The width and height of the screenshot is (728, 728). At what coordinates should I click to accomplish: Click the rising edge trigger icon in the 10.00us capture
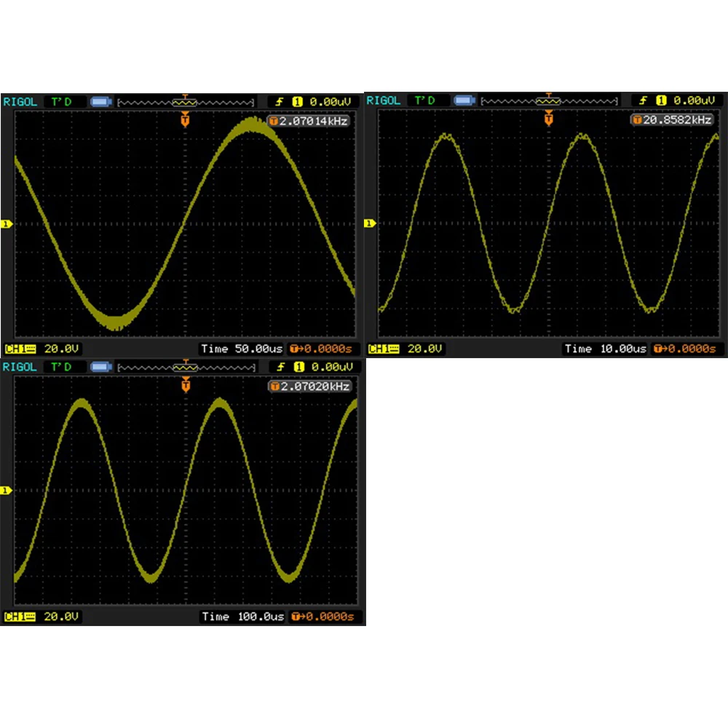click(x=643, y=100)
